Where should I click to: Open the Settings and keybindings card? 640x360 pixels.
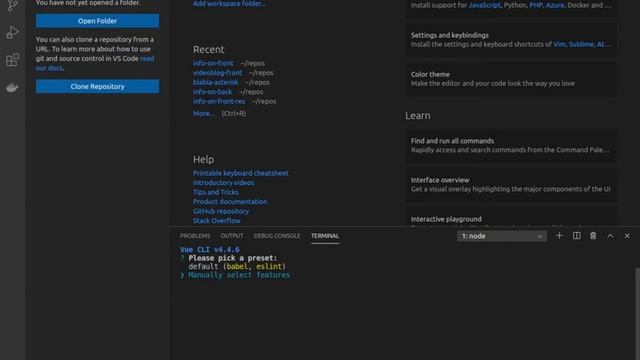pyautogui.click(x=511, y=40)
